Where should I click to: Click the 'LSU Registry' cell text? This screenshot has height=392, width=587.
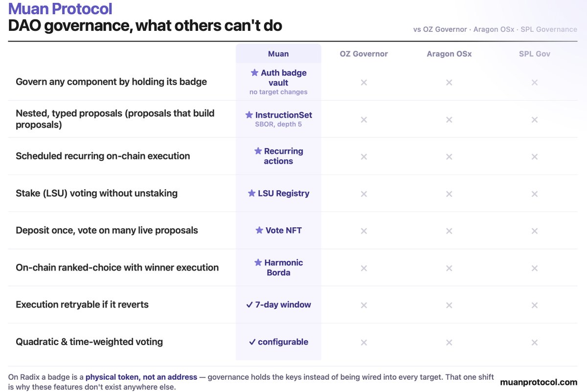coord(284,193)
